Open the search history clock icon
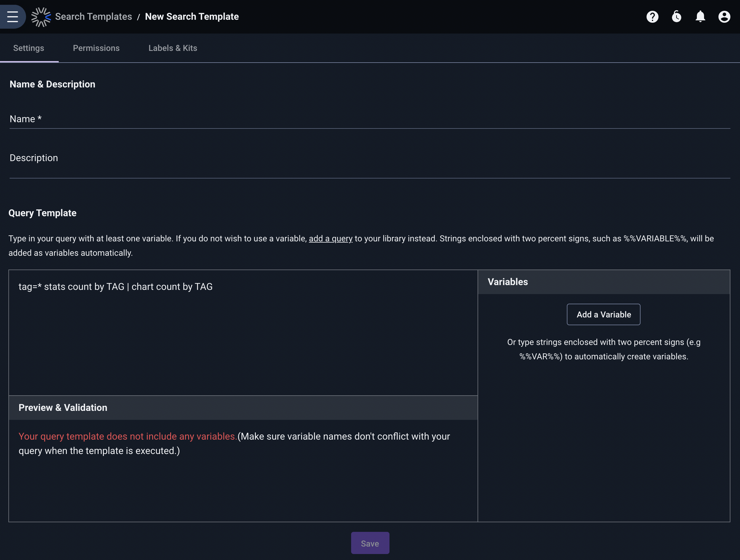The width and height of the screenshot is (740, 560). 676,17
